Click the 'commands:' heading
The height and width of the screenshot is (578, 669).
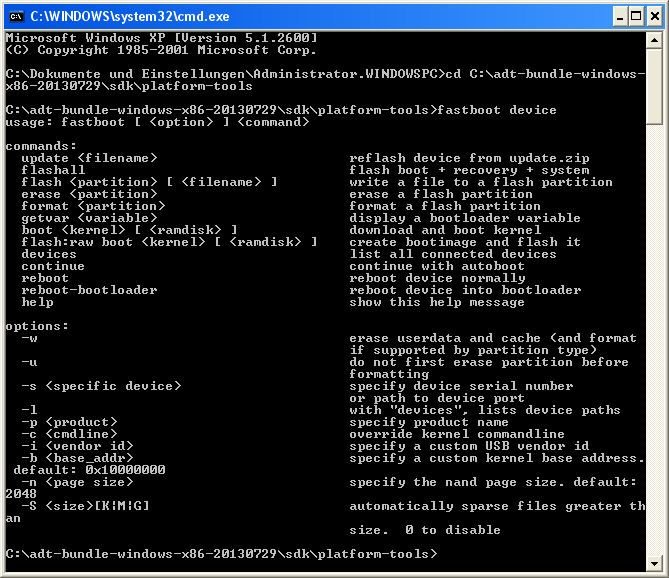point(41,146)
